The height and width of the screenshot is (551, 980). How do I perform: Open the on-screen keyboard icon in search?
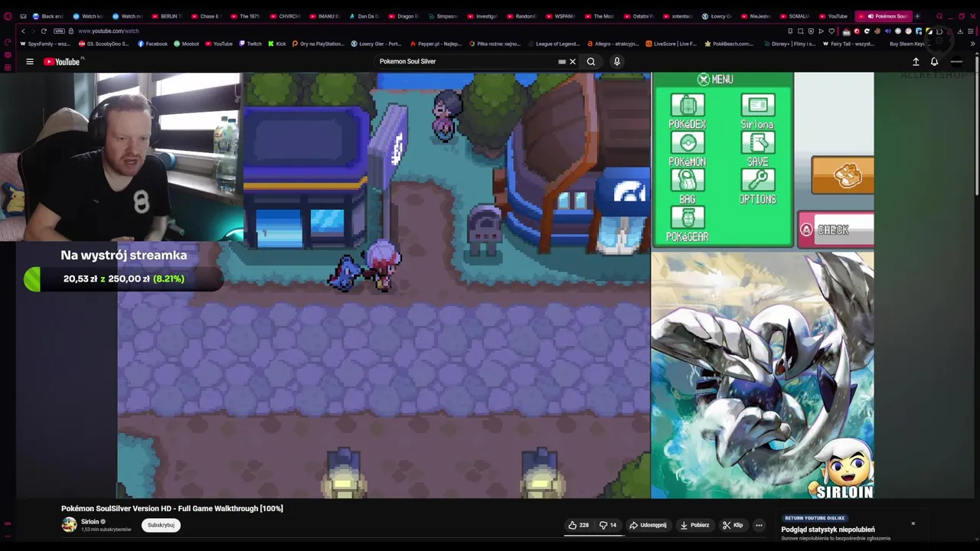click(562, 62)
